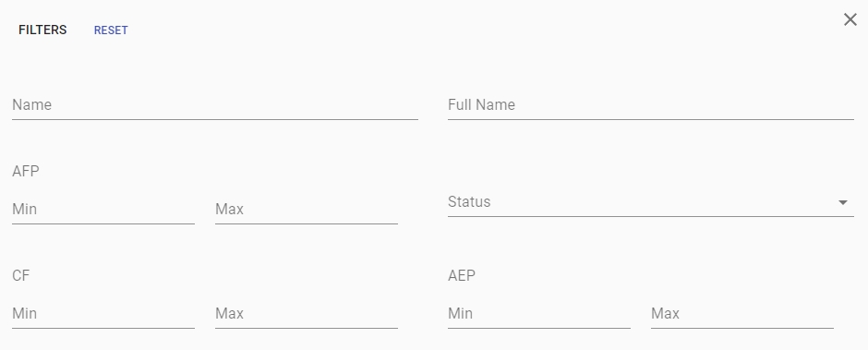868x350 pixels.
Task: Select the FILTERS heading tab
Action: point(42,30)
